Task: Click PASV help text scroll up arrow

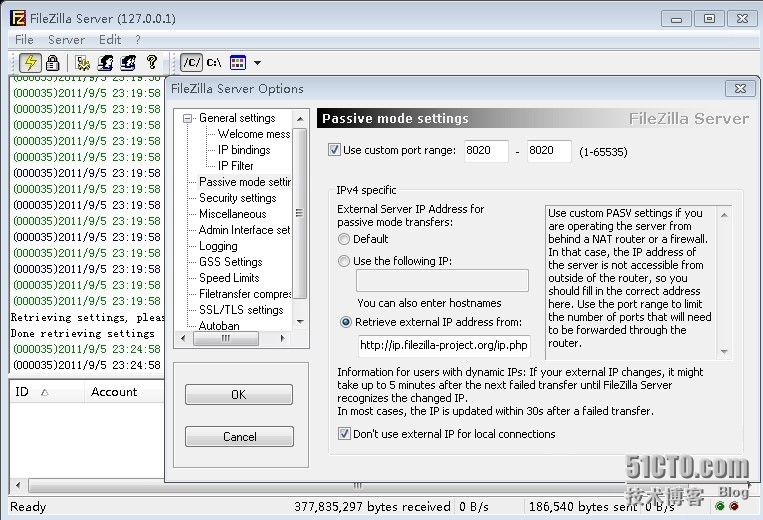Action: click(x=724, y=215)
